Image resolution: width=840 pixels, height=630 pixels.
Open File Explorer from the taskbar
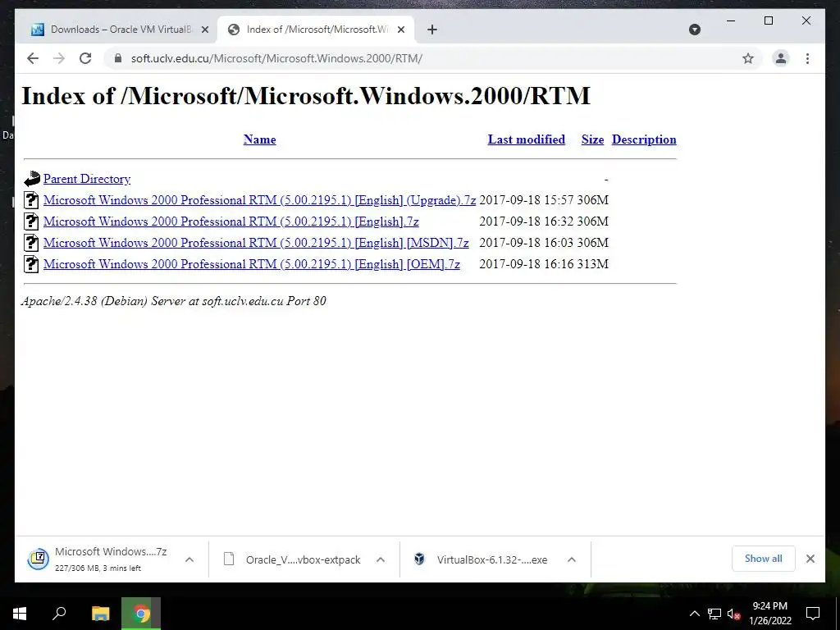tap(101, 614)
